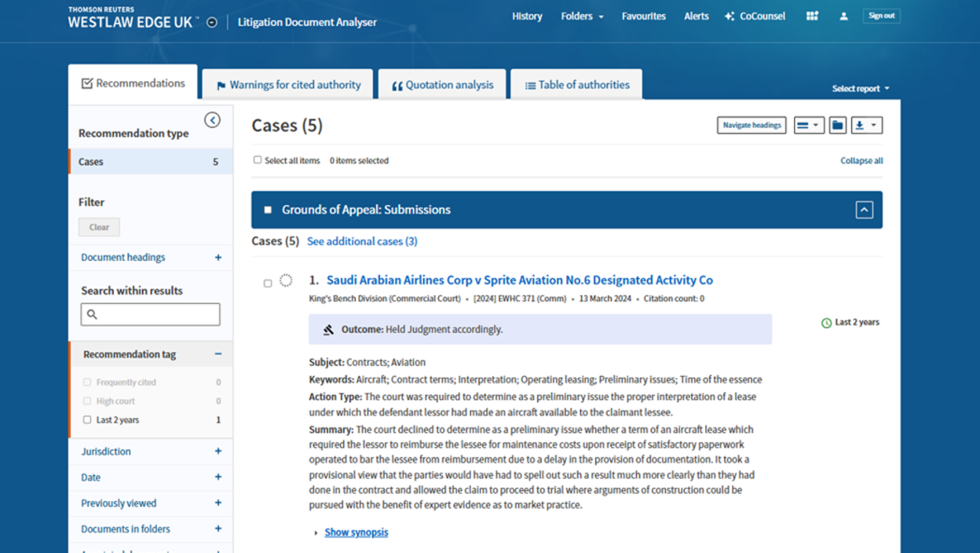Open the folder save icon above the cases list

click(838, 125)
